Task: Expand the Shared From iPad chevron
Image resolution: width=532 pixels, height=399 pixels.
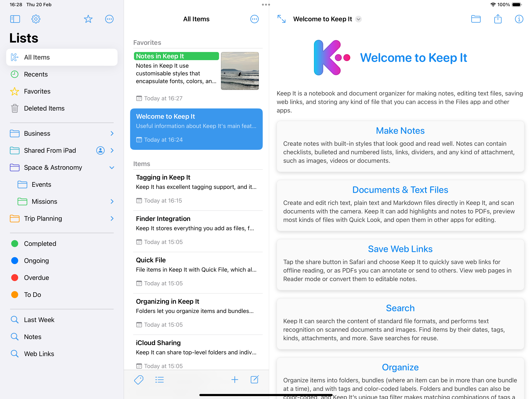Action: click(112, 150)
